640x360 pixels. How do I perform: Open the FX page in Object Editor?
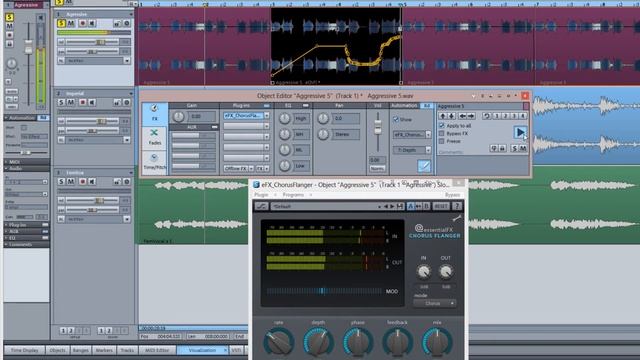pyautogui.click(x=154, y=113)
